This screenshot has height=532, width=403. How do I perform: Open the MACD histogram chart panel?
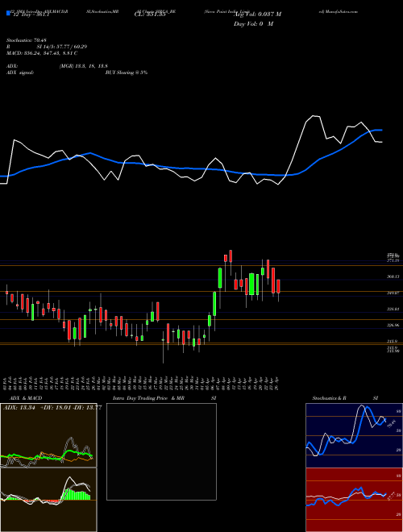[48, 500]
